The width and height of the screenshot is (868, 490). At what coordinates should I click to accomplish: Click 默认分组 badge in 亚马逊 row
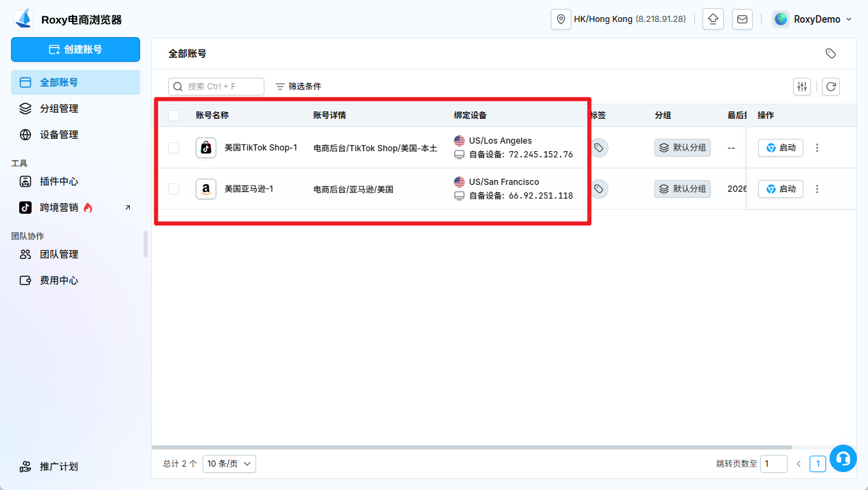pyautogui.click(x=683, y=189)
